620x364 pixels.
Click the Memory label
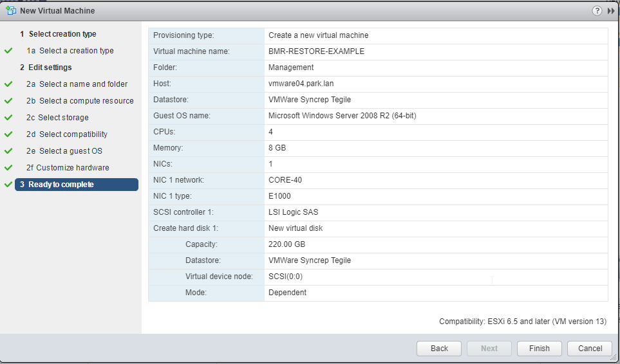[x=168, y=148]
